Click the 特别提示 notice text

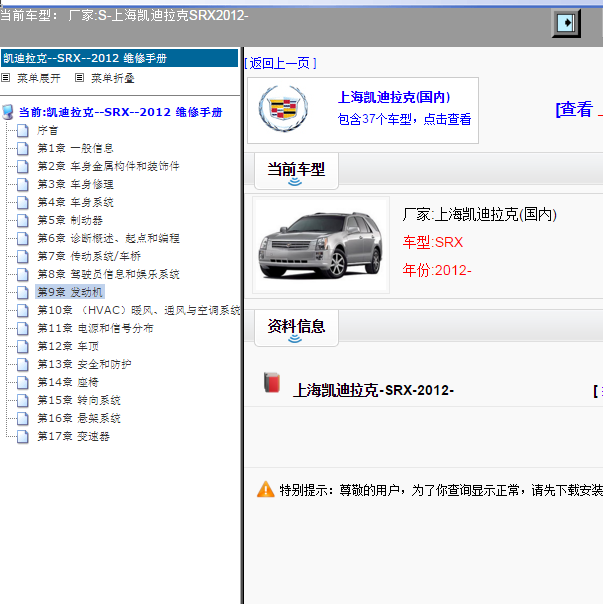click(440, 490)
